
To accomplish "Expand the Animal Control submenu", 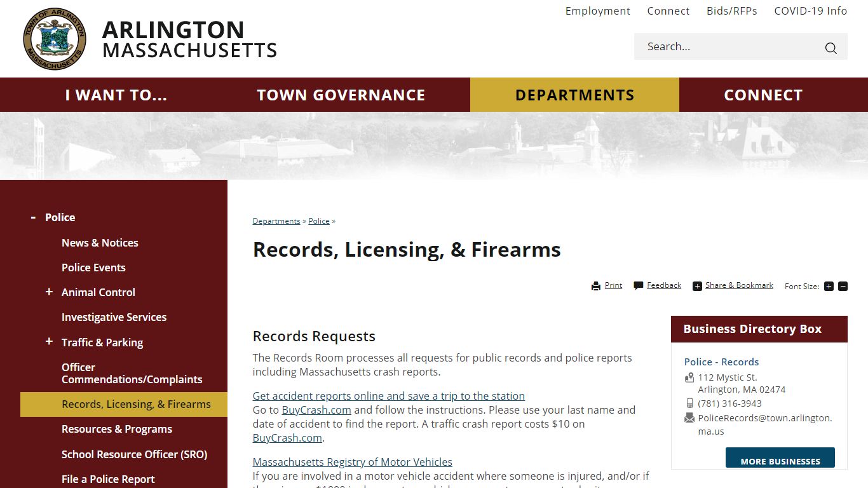I will (49, 292).
